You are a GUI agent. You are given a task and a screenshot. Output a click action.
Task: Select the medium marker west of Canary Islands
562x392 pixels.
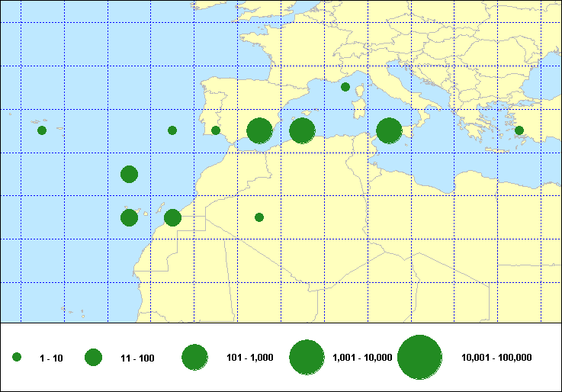tap(129, 218)
